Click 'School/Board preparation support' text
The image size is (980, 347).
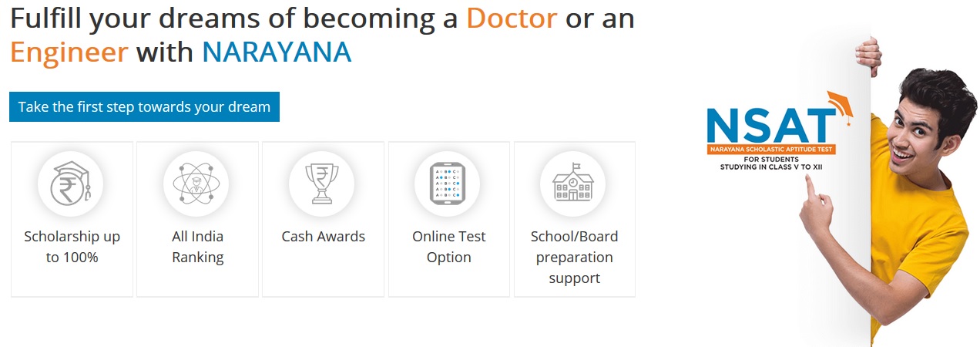(x=574, y=257)
